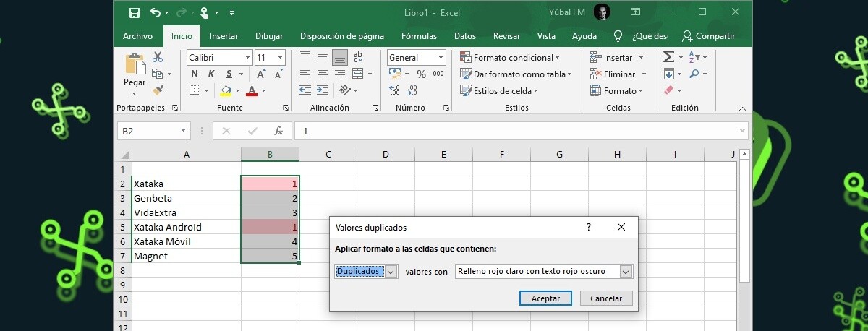Switch to the Disposición de página tab
Image resolution: width=868 pixels, height=331 pixels.
click(342, 36)
